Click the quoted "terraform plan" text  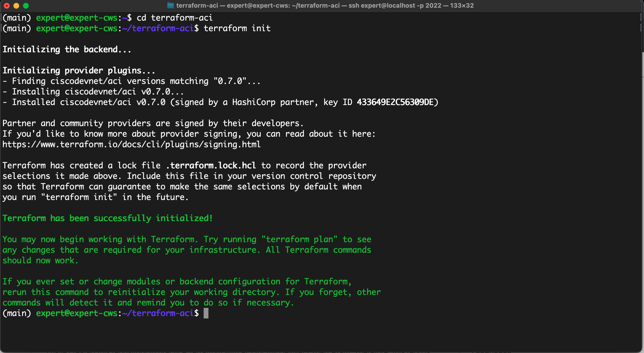[299, 239]
